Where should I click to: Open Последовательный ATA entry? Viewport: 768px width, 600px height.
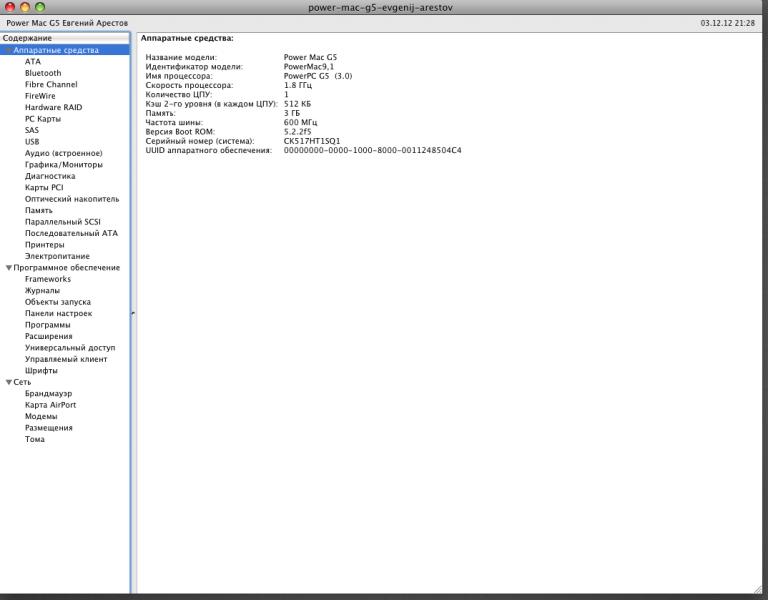(72, 233)
